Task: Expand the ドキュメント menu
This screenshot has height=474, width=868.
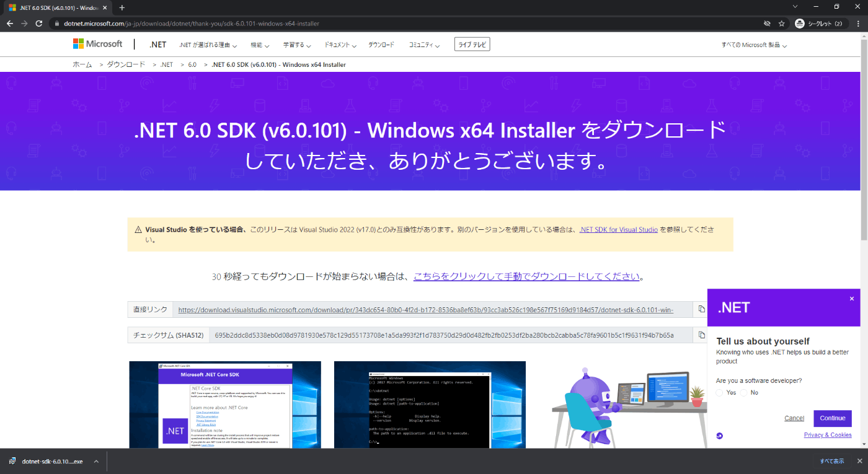Action: point(340,45)
